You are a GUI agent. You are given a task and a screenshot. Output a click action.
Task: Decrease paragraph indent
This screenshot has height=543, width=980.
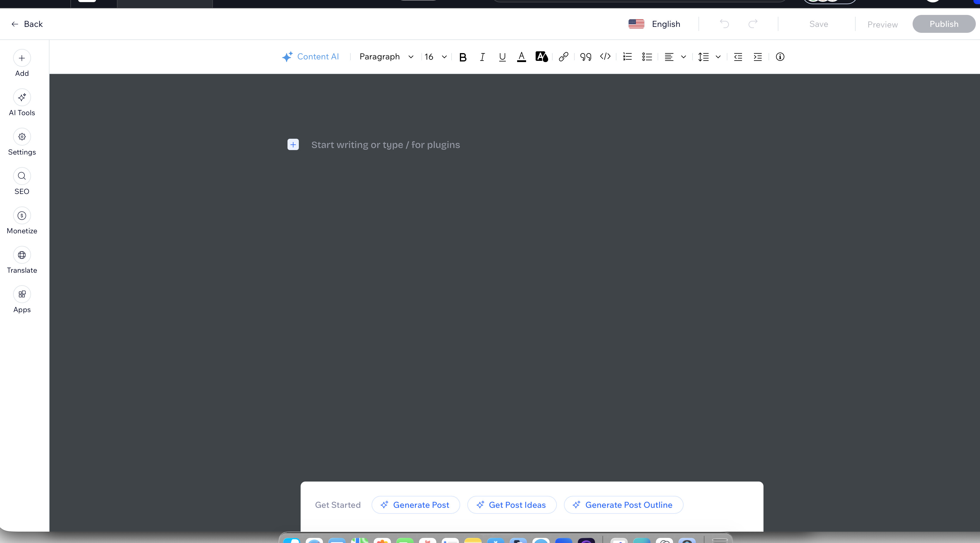[738, 57]
